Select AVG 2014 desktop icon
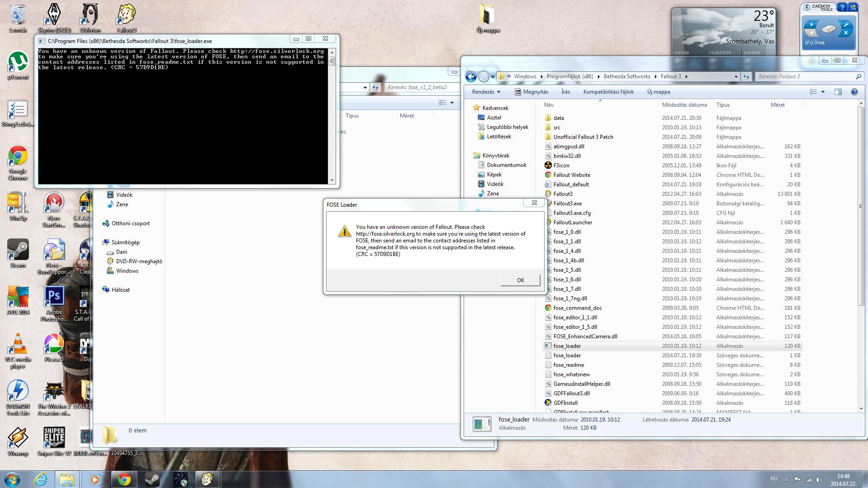This screenshot has width=868, height=488. pos(18,300)
